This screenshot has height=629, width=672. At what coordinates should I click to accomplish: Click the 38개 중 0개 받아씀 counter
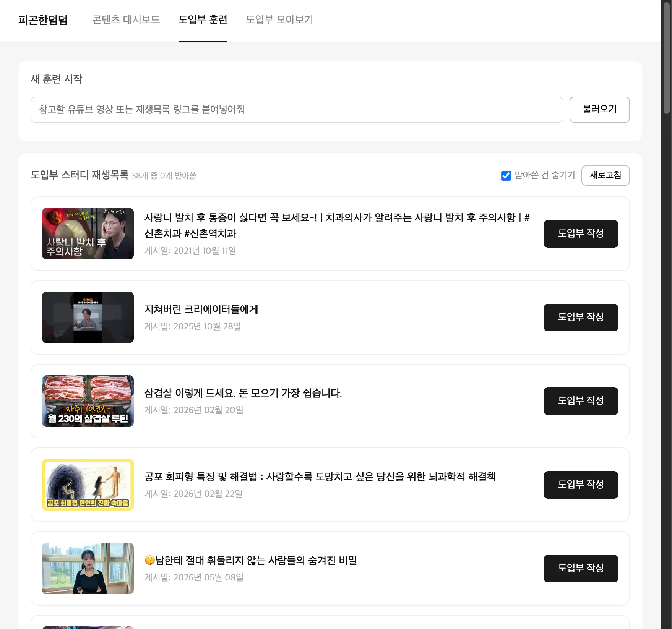pyautogui.click(x=164, y=176)
